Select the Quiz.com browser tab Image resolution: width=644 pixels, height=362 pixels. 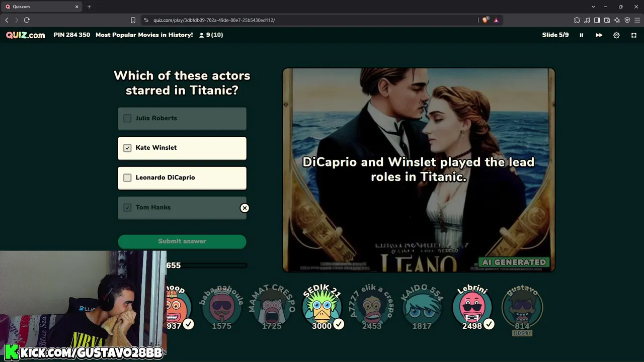42,7
